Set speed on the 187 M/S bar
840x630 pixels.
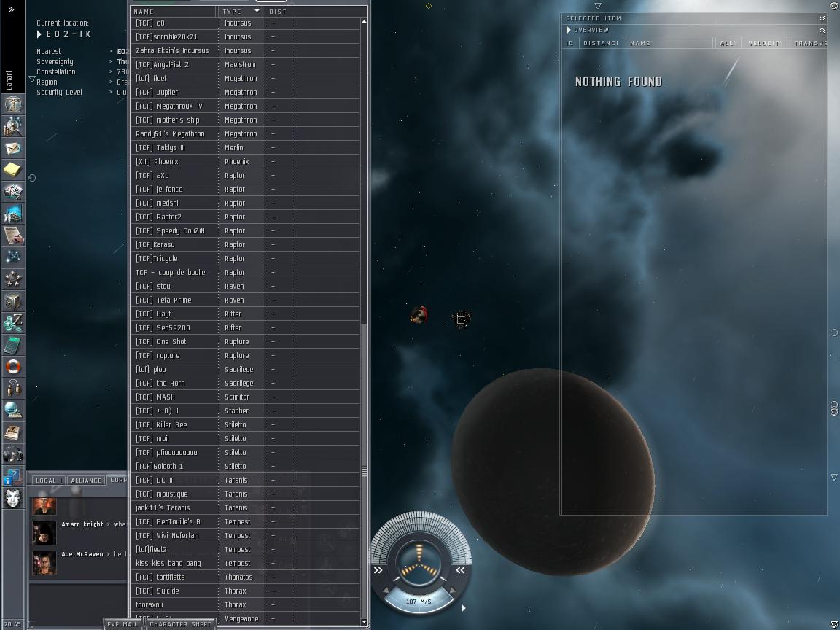click(x=419, y=601)
